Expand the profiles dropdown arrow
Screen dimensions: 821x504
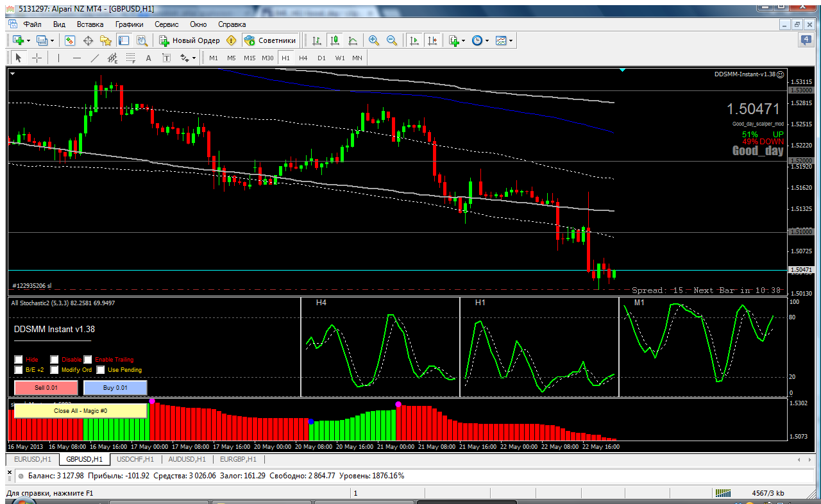pos(53,40)
